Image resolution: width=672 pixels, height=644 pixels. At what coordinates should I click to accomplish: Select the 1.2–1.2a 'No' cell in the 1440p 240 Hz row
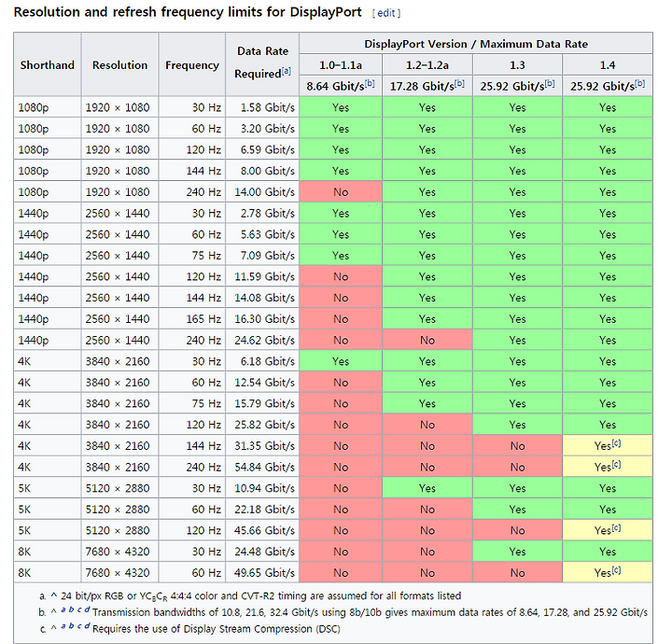click(x=427, y=340)
